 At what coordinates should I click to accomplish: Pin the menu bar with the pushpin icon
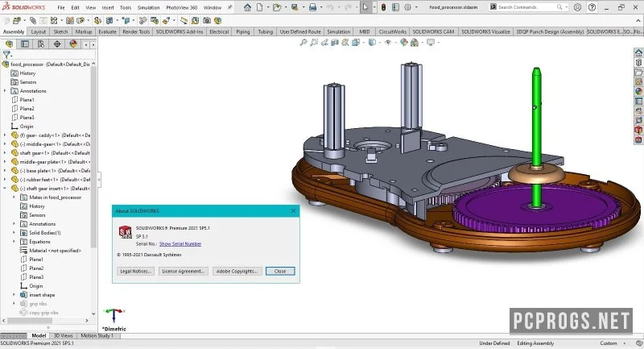click(x=229, y=7)
